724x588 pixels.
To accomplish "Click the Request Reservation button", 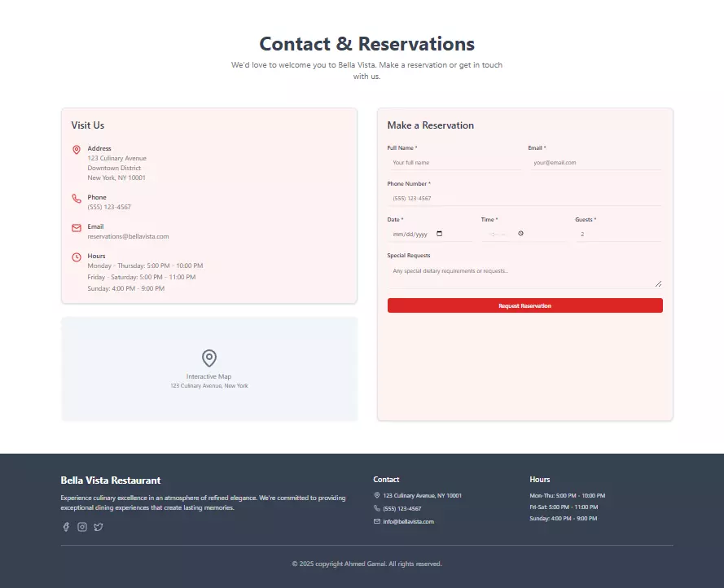I will [524, 305].
